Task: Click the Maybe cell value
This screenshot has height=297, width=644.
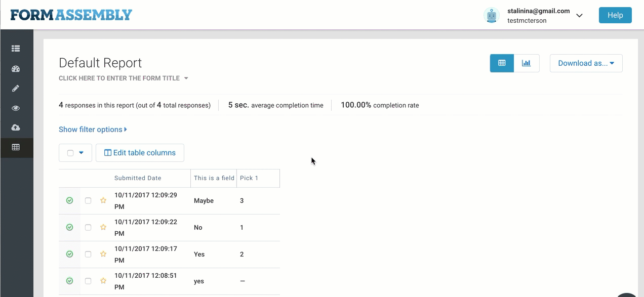Action: pyautogui.click(x=204, y=201)
